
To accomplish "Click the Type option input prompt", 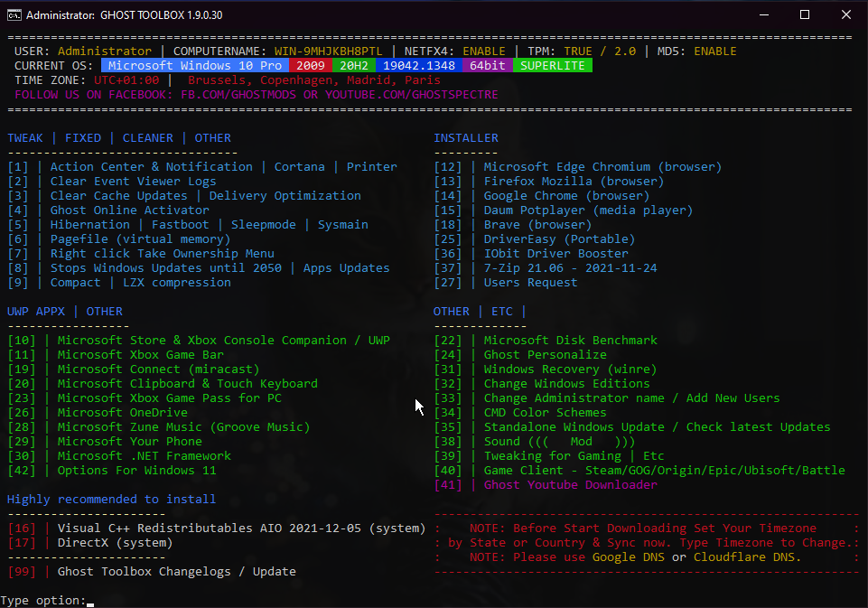I will click(47, 600).
